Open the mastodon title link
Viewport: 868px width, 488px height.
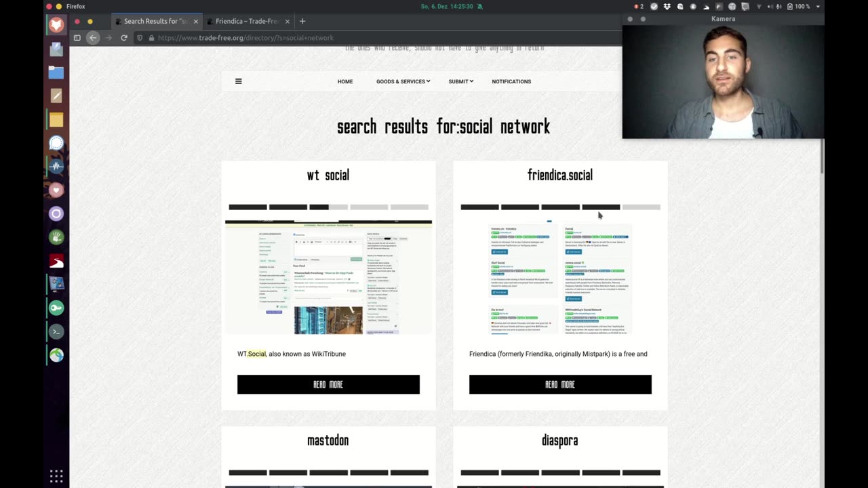328,441
